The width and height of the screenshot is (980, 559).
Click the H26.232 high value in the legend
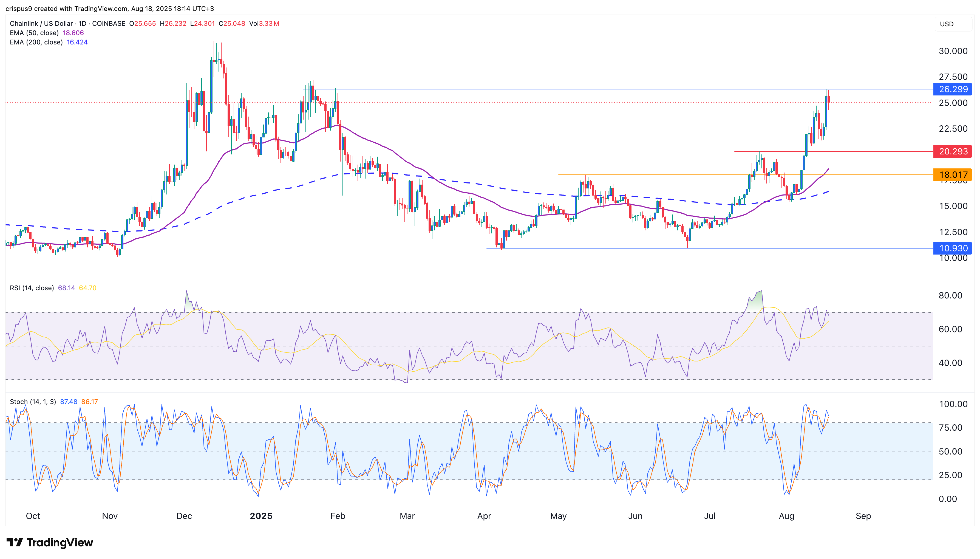[172, 23]
